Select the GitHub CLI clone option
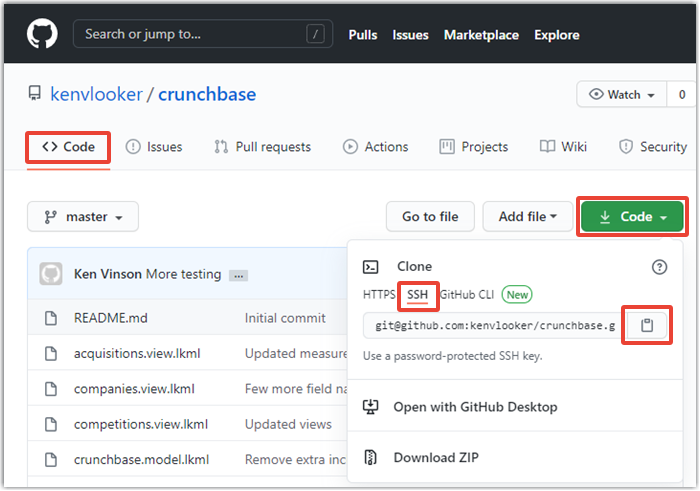The height and width of the screenshot is (491, 700). click(x=468, y=294)
